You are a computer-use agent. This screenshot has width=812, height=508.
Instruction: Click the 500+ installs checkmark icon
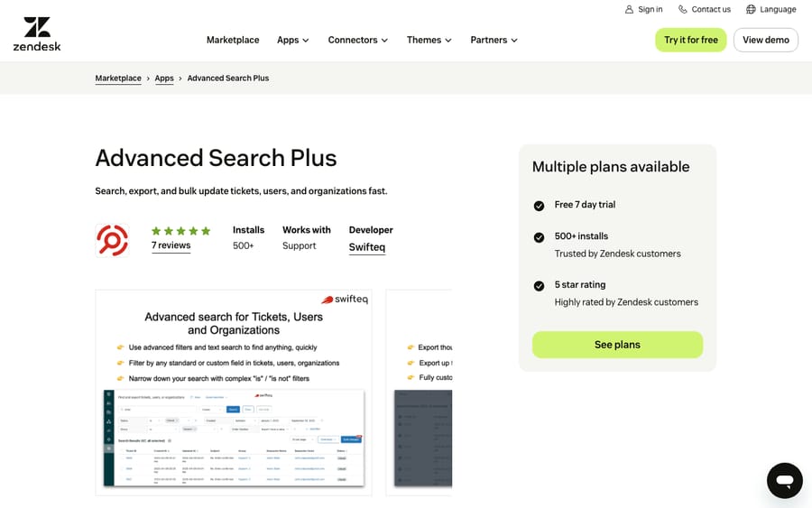(x=540, y=237)
